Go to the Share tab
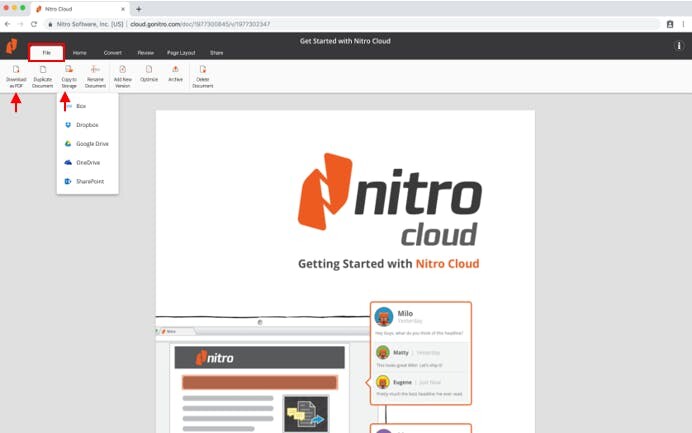 216,52
